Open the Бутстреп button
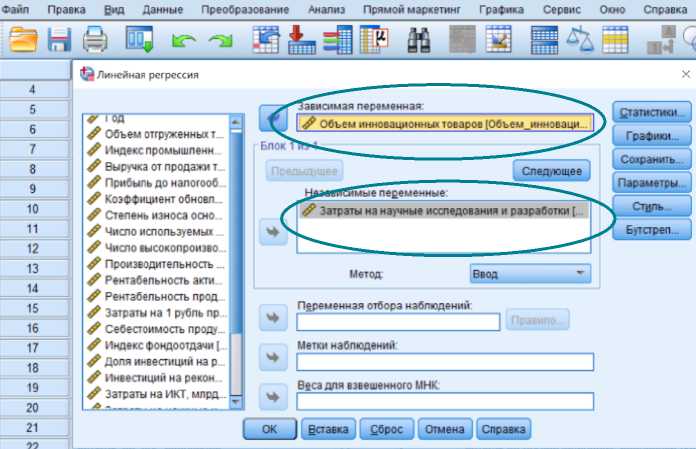Viewport: 696px width, 449px height. 652,230
